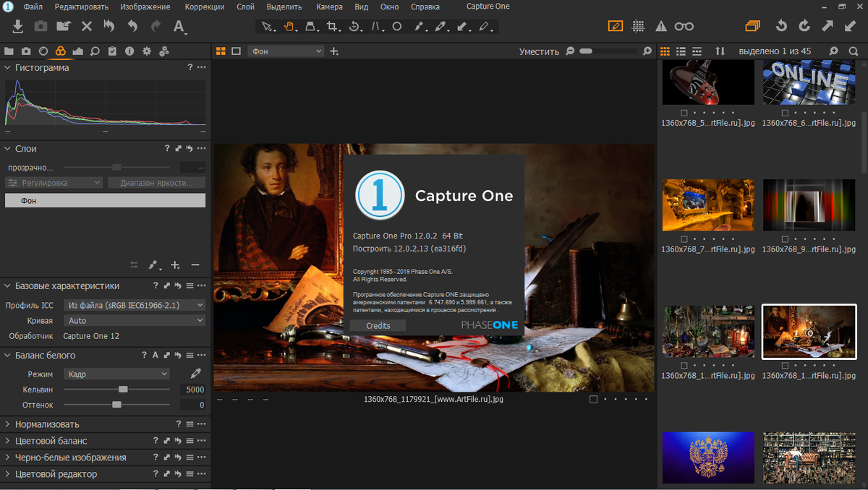Open the Профиль ICC dropdown
Image resolution: width=868 pixels, height=490 pixels.
coord(135,305)
